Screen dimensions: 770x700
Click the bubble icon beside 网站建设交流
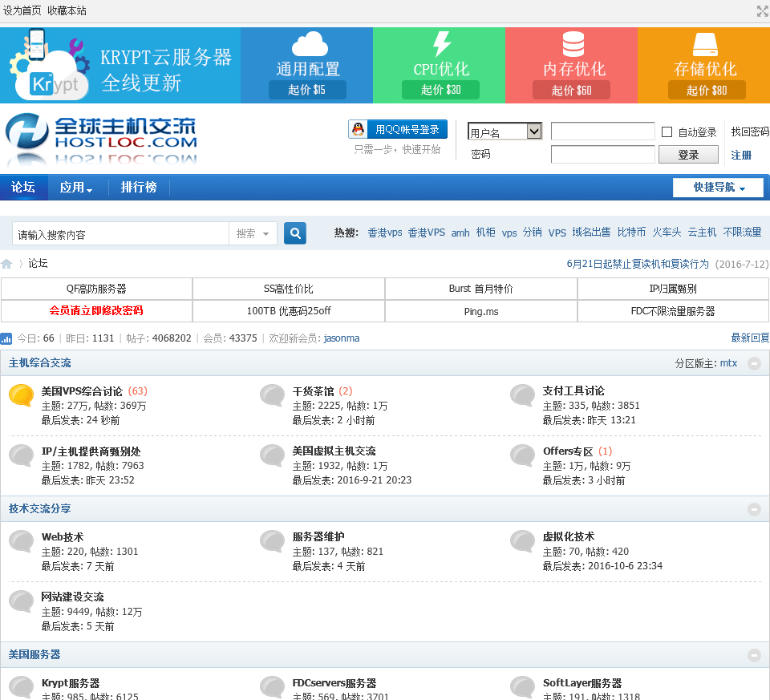click(x=21, y=602)
